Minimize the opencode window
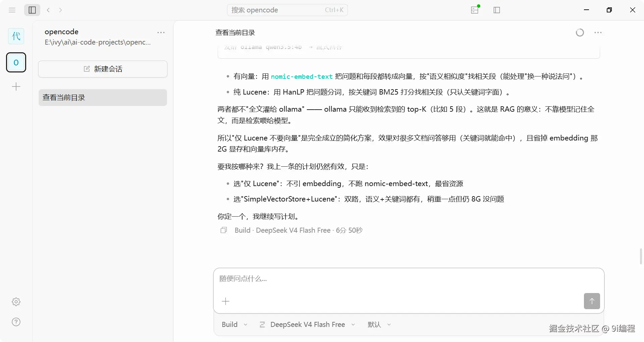This screenshot has width=644, height=342. [587, 10]
